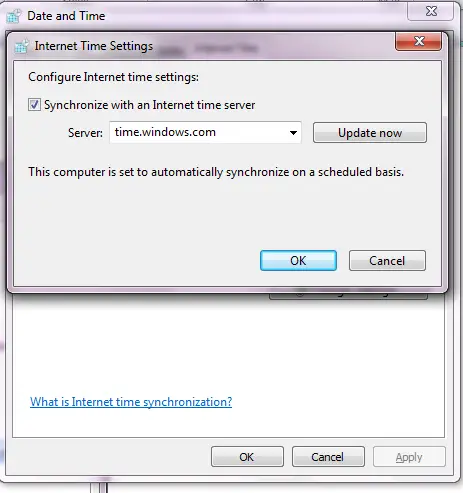Expand the Server dropdown arrow
This screenshot has width=463, height=493.
coord(293,133)
